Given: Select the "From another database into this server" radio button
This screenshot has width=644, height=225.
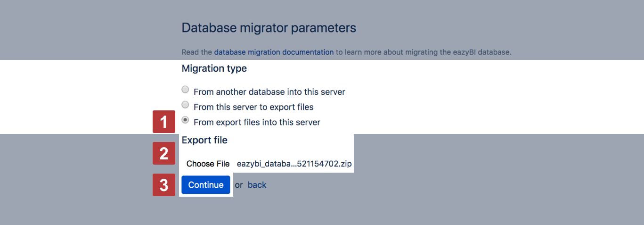Looking at the screenshot, I should [185, 90].
